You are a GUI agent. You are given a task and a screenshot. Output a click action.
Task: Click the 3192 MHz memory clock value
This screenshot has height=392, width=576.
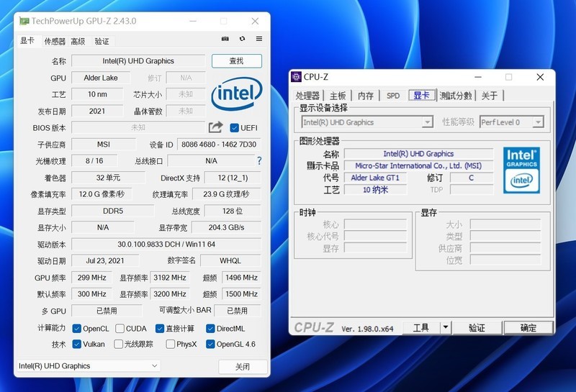click(170, 278)
